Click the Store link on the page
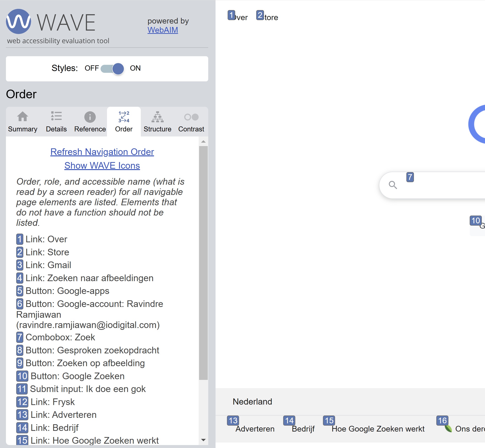 pyautogui.click(x=270, y=17)
